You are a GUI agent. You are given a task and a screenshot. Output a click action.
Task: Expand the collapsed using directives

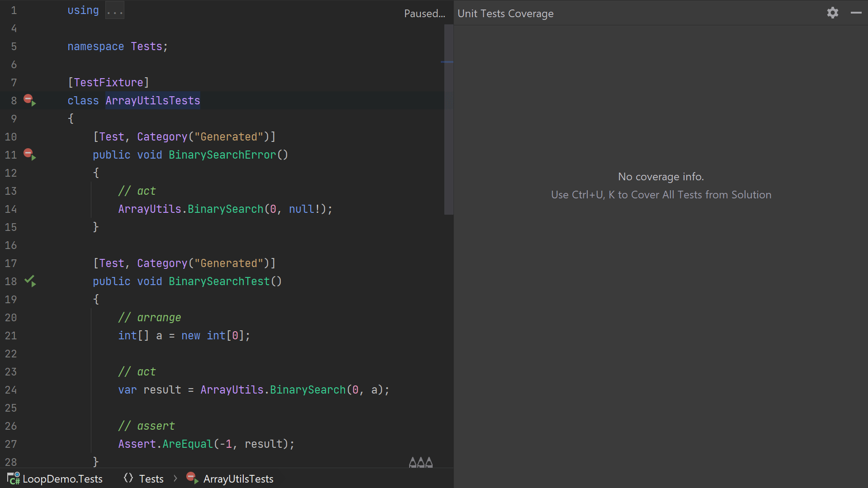pos(114,10)
